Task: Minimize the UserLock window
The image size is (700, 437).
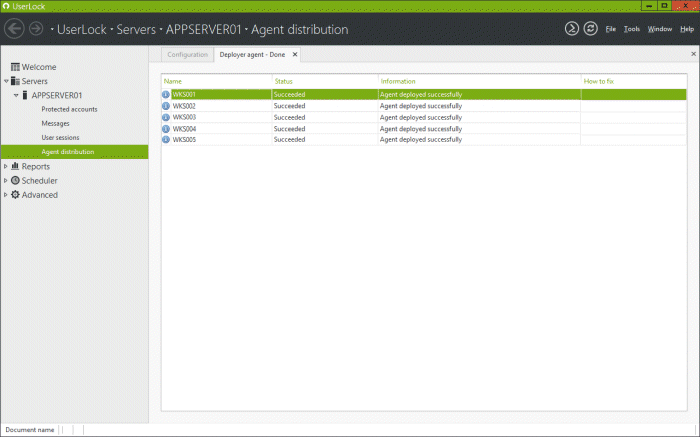Action: pyautogui.click(x=649, y=6)
